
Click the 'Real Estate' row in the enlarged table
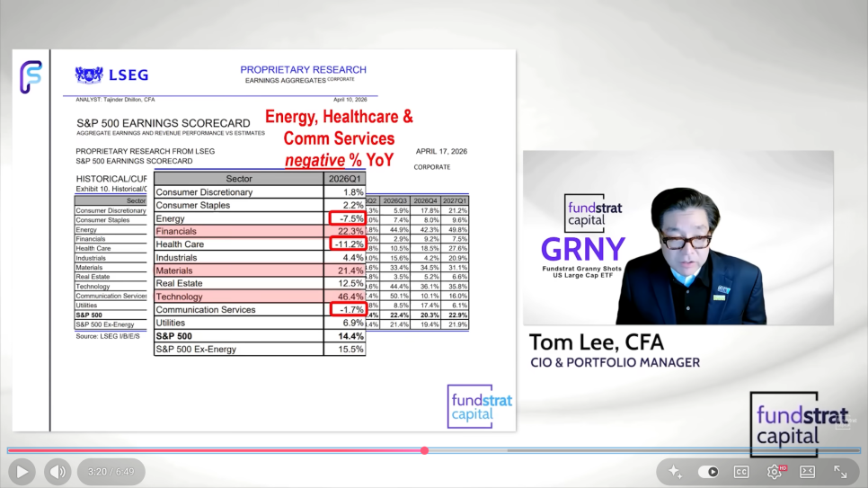click(x=260, y=283)
